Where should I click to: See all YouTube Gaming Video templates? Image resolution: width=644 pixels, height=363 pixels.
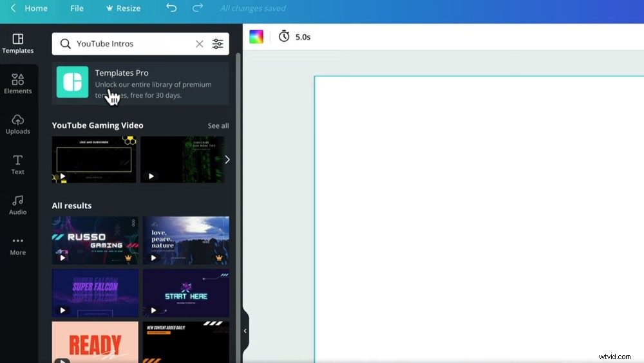218,126
